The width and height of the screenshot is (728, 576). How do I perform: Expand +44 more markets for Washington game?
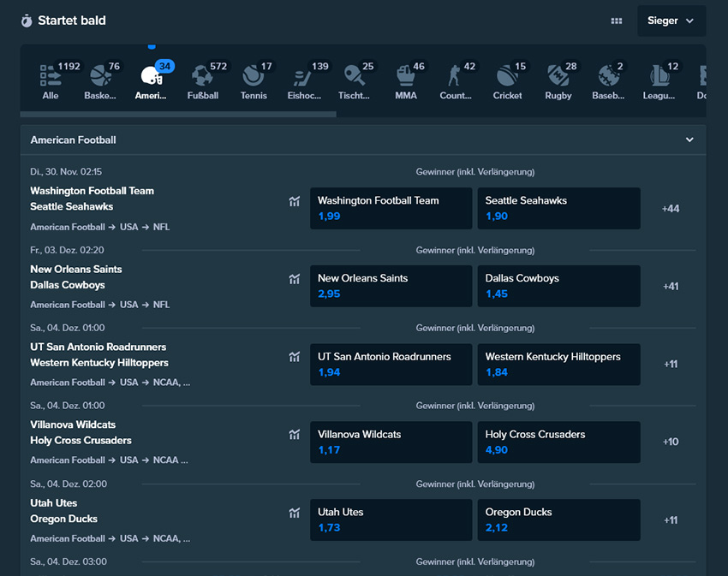click(x=671, y=208)
